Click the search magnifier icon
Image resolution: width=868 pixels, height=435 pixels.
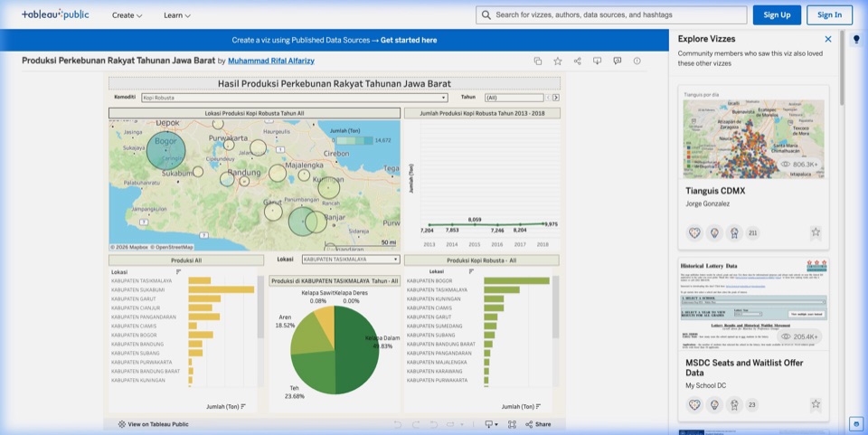point(486,15)
